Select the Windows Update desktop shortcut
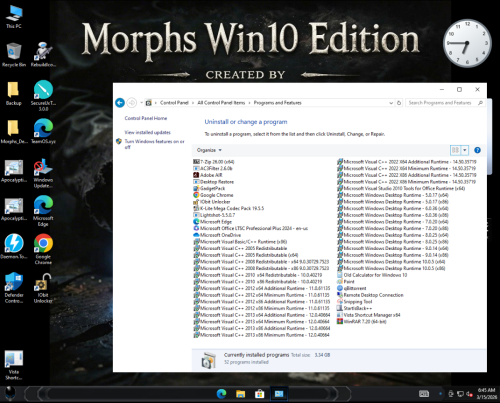The width and height of the screenshot is (500, 403). (x=43, y=173)
